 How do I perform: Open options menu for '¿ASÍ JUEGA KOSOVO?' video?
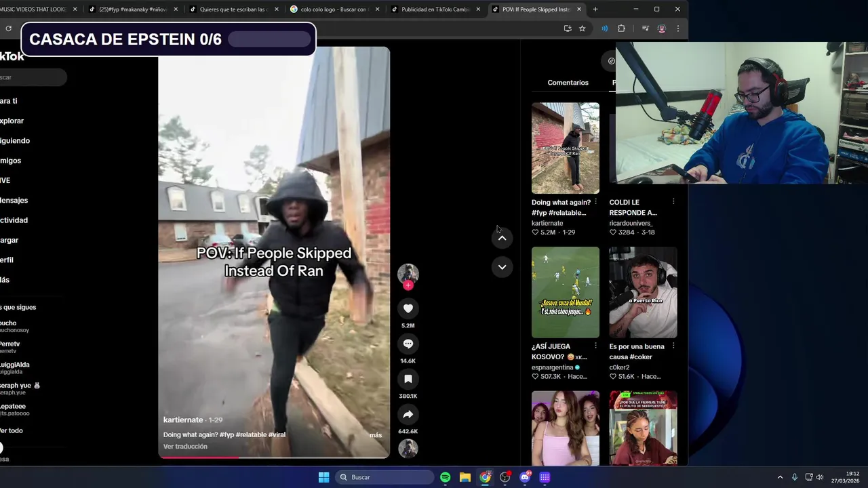(x=595, y=346)
